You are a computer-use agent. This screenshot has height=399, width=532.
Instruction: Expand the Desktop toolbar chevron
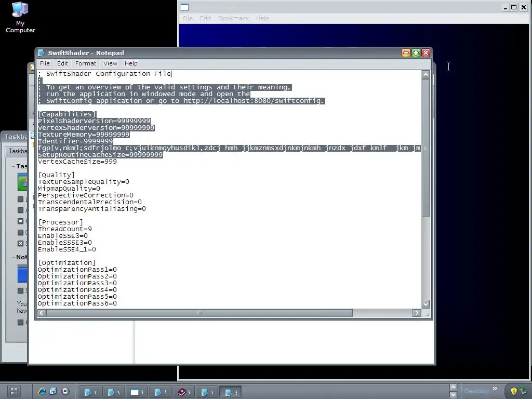(495, 389)
